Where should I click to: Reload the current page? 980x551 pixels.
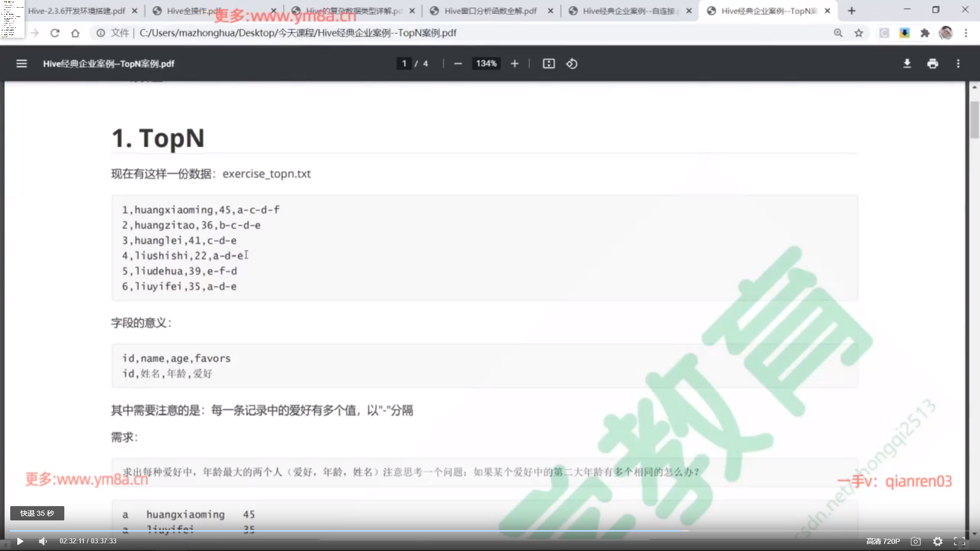[55, 33]
